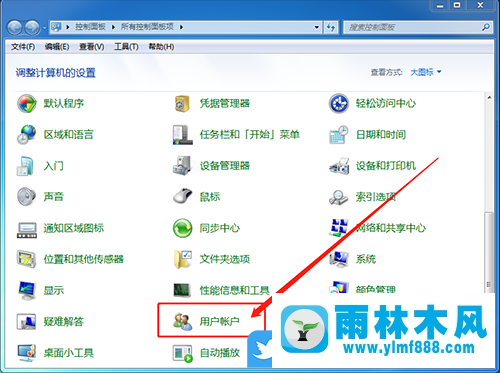This screenshot has width=500, height=373.
Task: Open Default Programs (默认程序) icon
Action: pyautogui.click(x=27, y=104)
